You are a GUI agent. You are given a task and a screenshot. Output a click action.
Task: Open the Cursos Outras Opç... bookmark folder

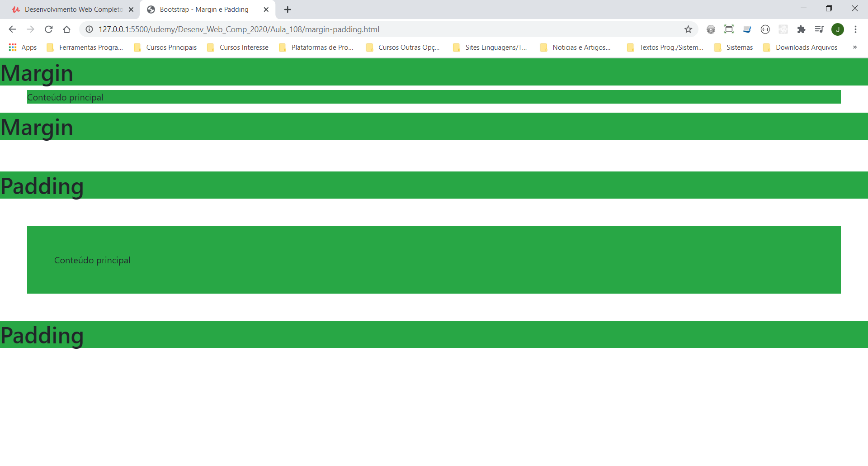coord(403,48)
